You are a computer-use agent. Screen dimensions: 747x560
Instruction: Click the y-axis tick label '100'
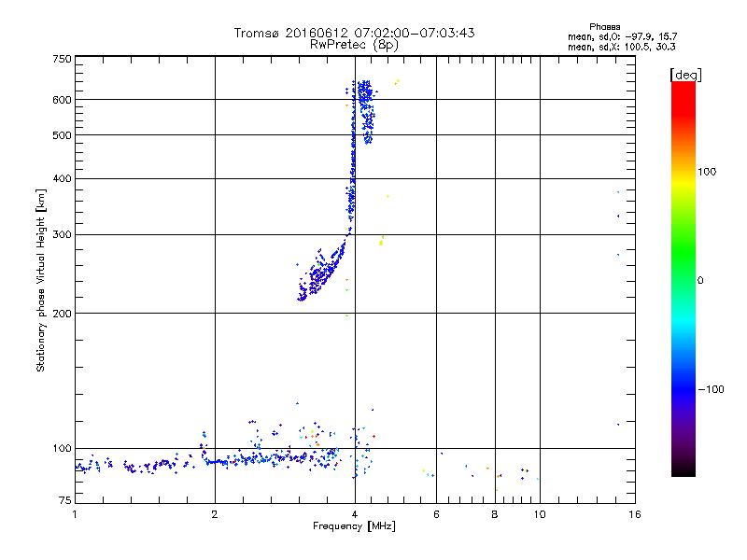coord(62,449)
